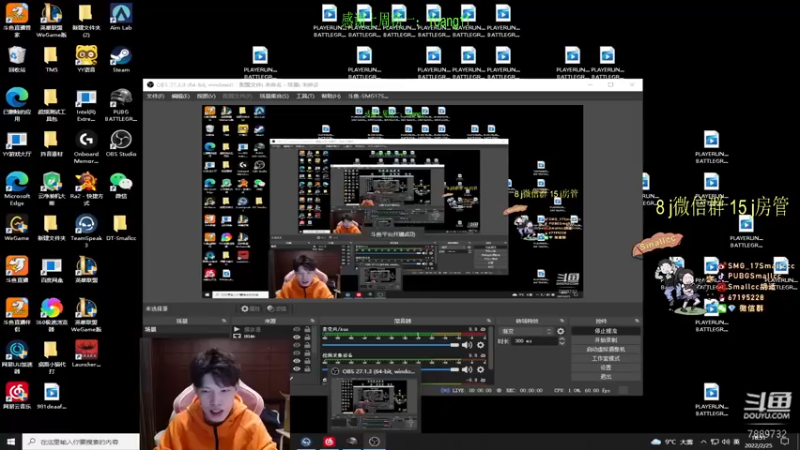Open the 帮助(H) menu in OBS
800x450 pixels.
331,96
